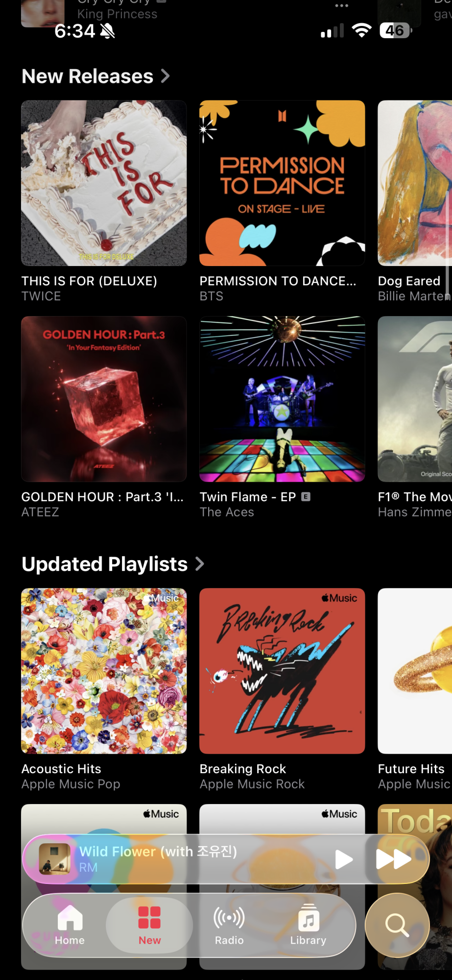Viewport: 452px width, 980px height.
Task: Tap the Future Hits playlist title
Action: click(x=411, y=769)
